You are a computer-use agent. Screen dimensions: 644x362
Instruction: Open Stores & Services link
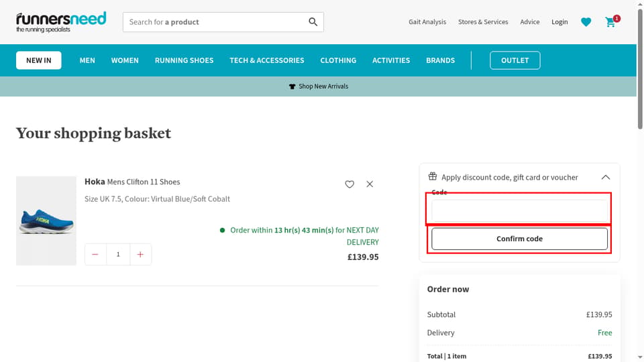click(483, 22)
